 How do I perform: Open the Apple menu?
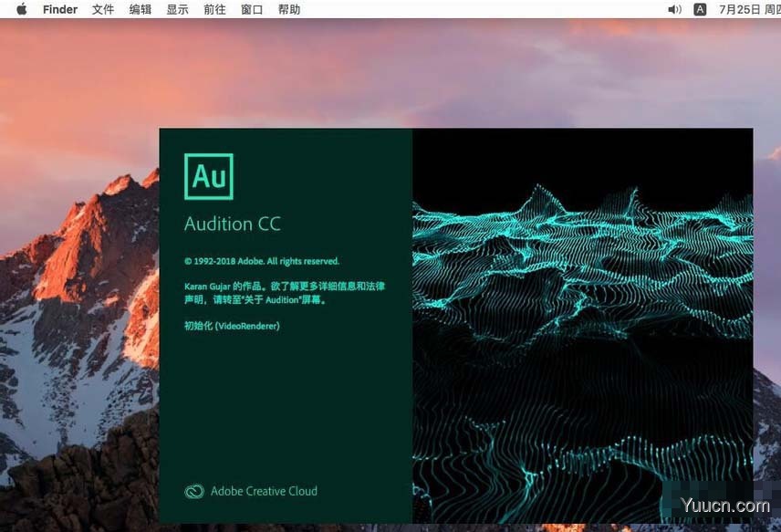point(21,9)
